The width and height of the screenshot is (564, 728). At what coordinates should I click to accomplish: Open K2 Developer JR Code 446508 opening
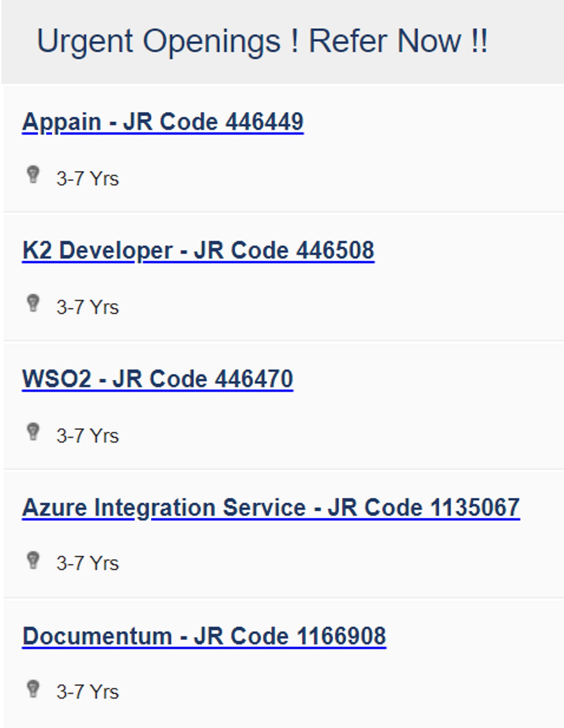pos(198,251)
